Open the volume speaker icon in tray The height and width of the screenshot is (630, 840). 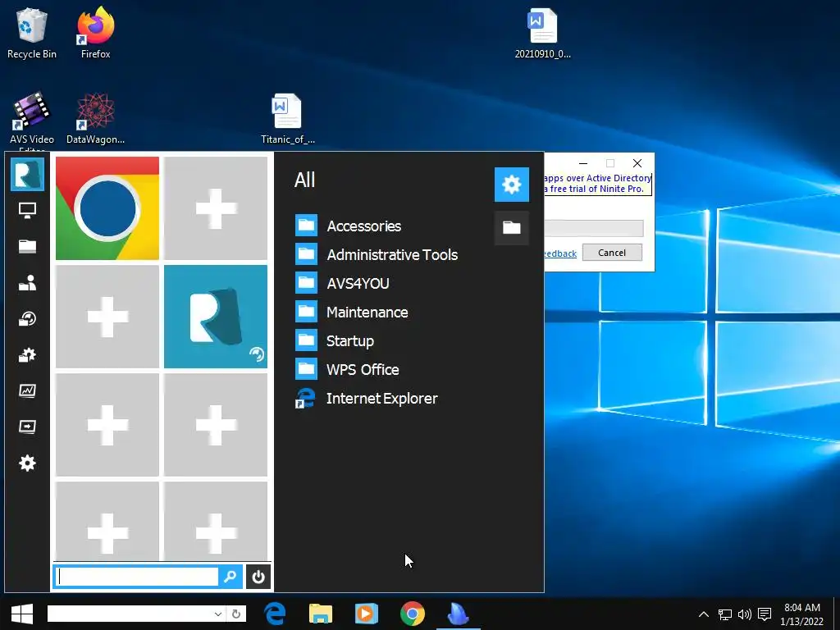(745, 614)
